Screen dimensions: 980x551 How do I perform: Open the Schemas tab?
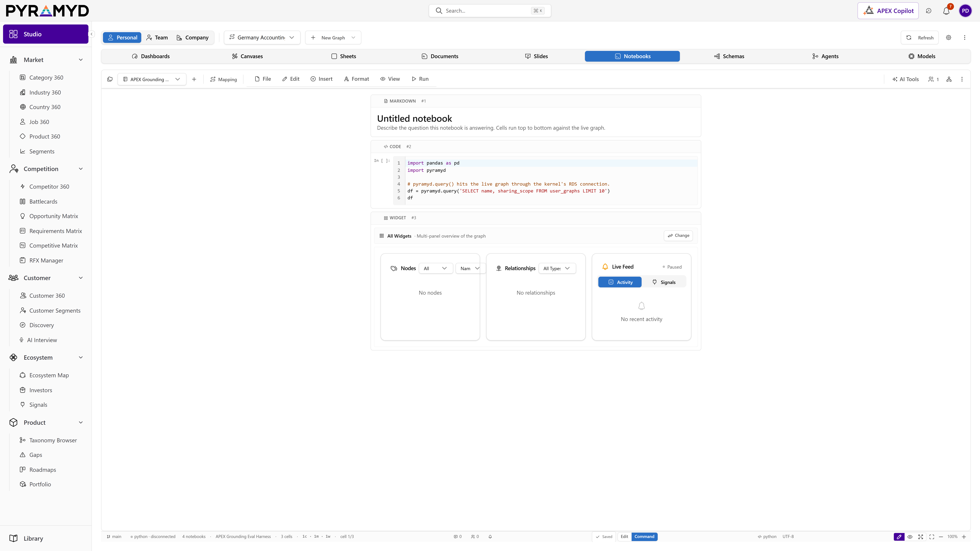click(729, 56)
